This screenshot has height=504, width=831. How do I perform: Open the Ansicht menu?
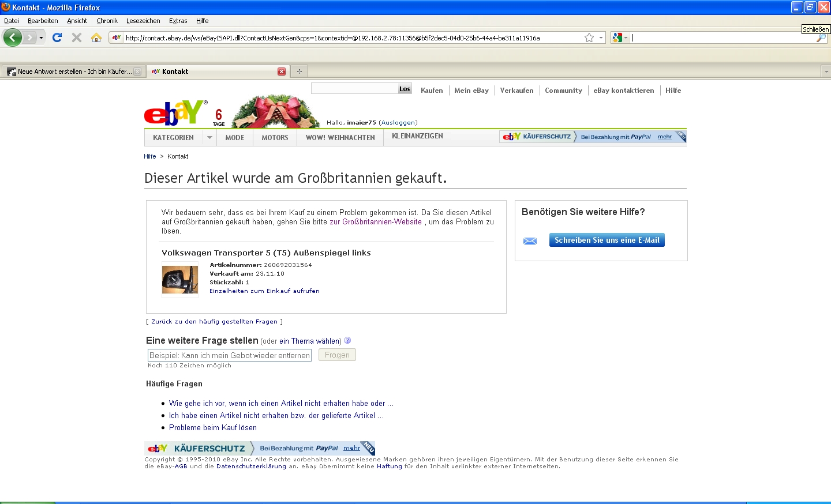click(x=77, y=21)
